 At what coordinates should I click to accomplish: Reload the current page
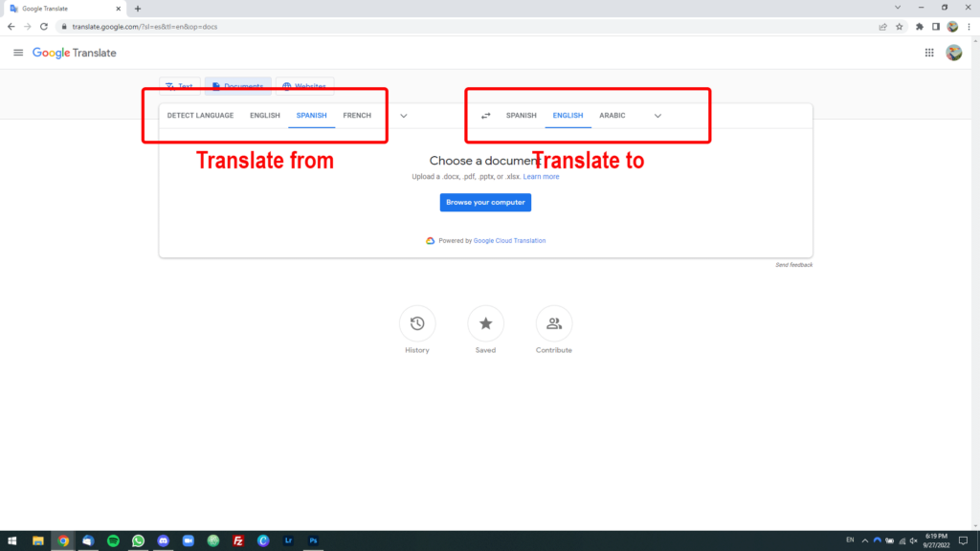(x=44, y=27)
